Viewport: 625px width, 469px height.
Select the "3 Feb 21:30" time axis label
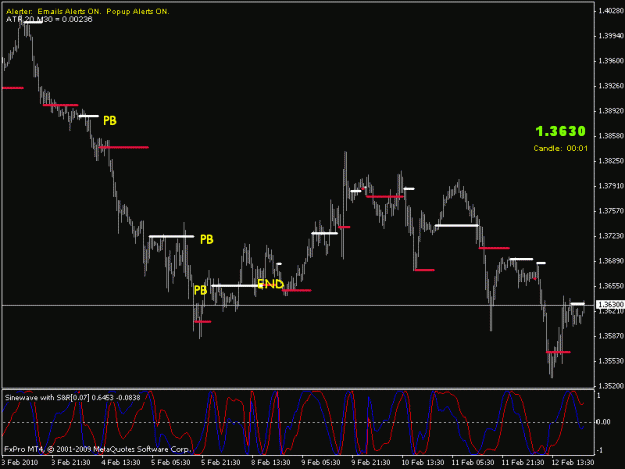(71, 463)
